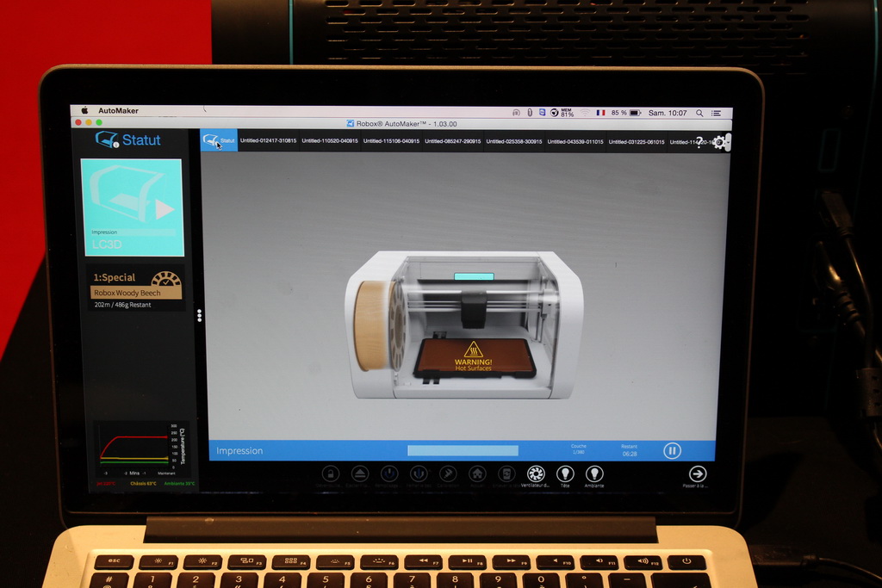
Task: Click the Sam. 10:07 clock
Action: [668, 113]
